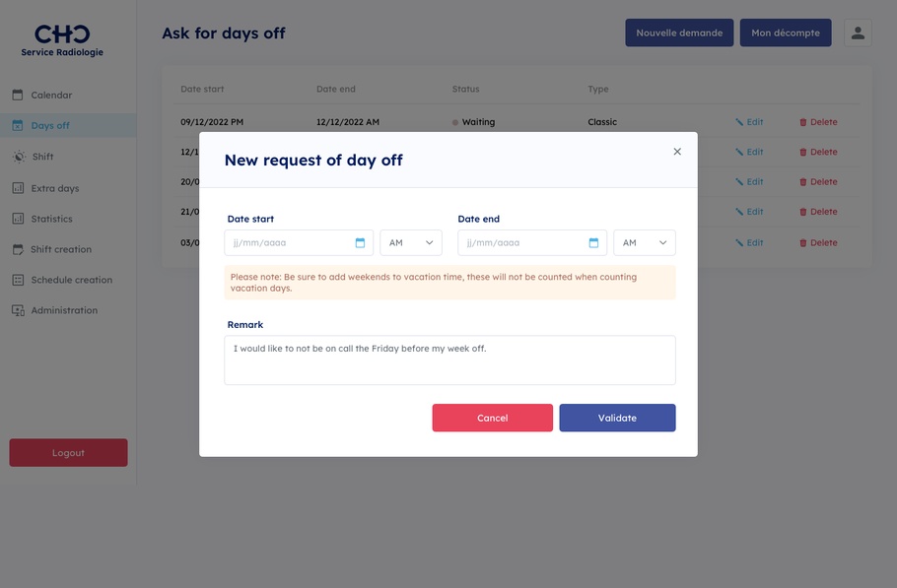Click the Date end input field
This screenshot has width=897, height=588.
522,243
